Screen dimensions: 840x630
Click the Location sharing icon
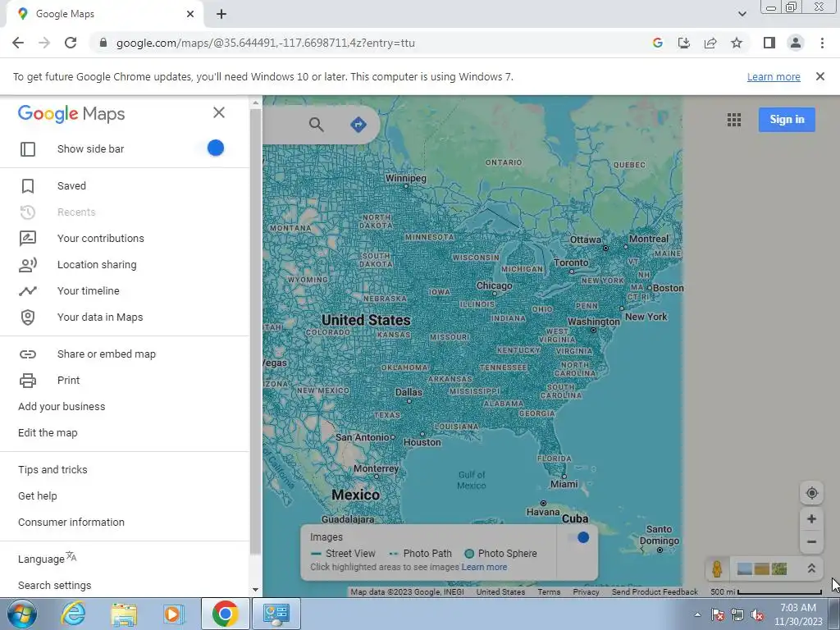coord(28,265)
